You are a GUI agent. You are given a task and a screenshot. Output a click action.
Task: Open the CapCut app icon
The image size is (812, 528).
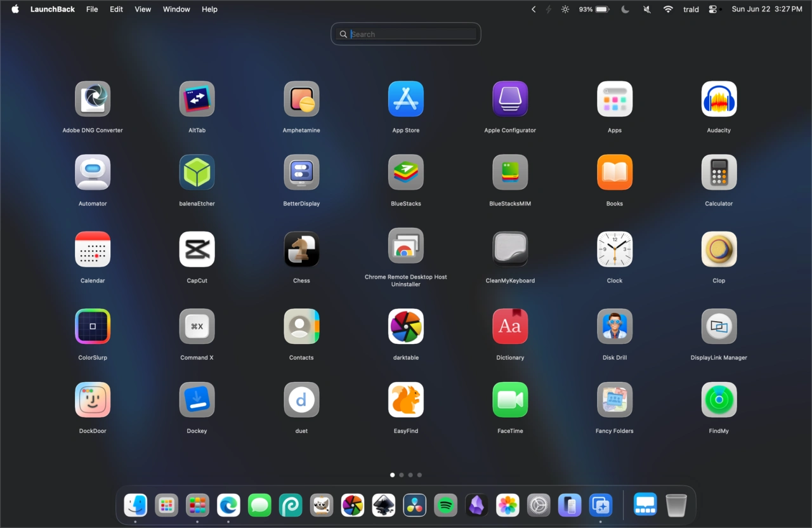point(197,249)
